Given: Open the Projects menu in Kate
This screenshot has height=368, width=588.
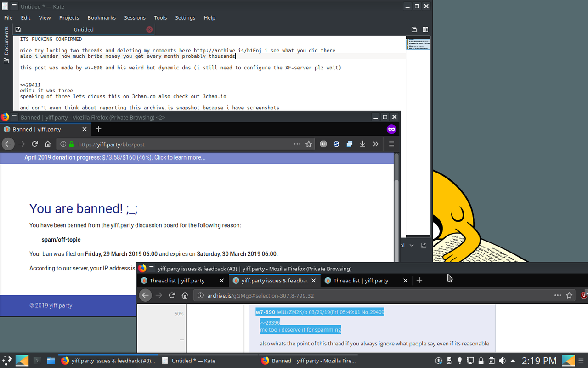Looking at the screenshot, I should [x=69, y=17].
